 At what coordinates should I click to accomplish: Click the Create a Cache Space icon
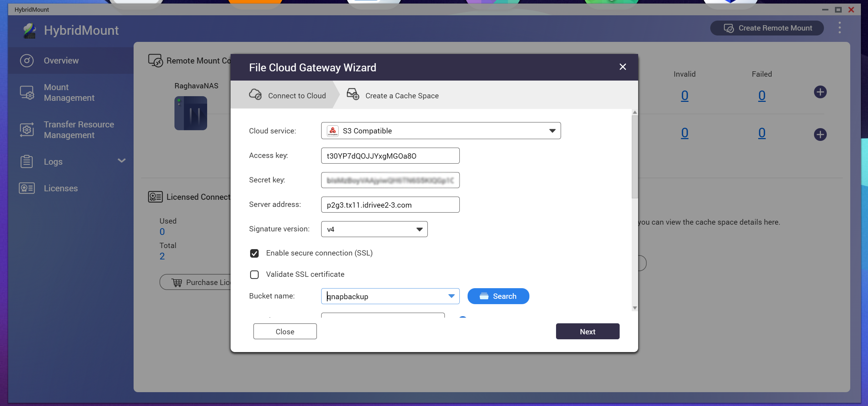(353, 94)
